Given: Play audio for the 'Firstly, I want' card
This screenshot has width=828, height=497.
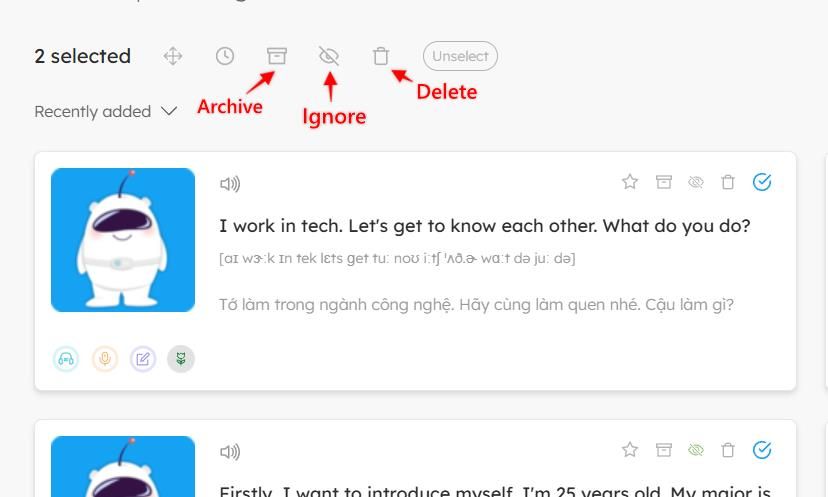Looking at the screenshot, I should (230, 452).
